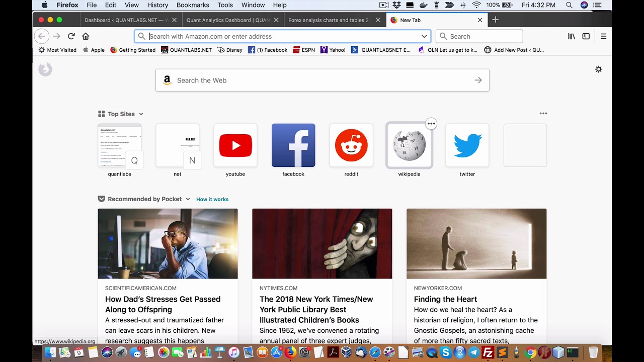This screenshot has width=644, height=362.
Task: Close the Forex analysis charts tab
Action: click(378, 20)
